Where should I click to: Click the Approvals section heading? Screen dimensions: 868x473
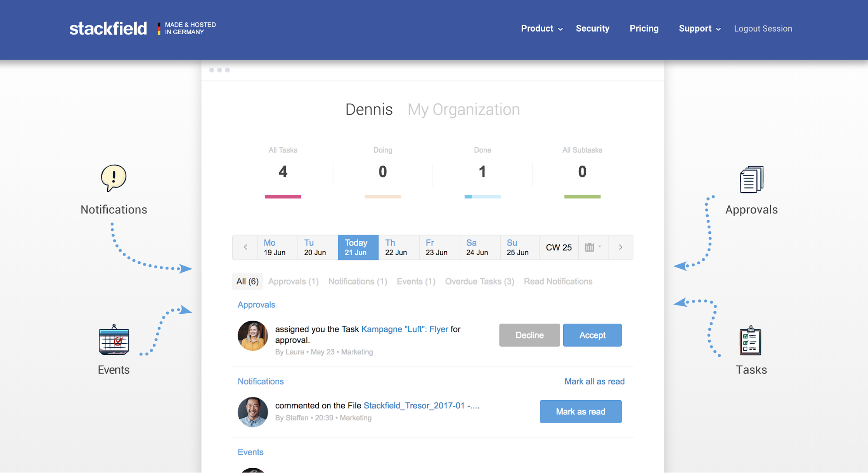(256, 305)
